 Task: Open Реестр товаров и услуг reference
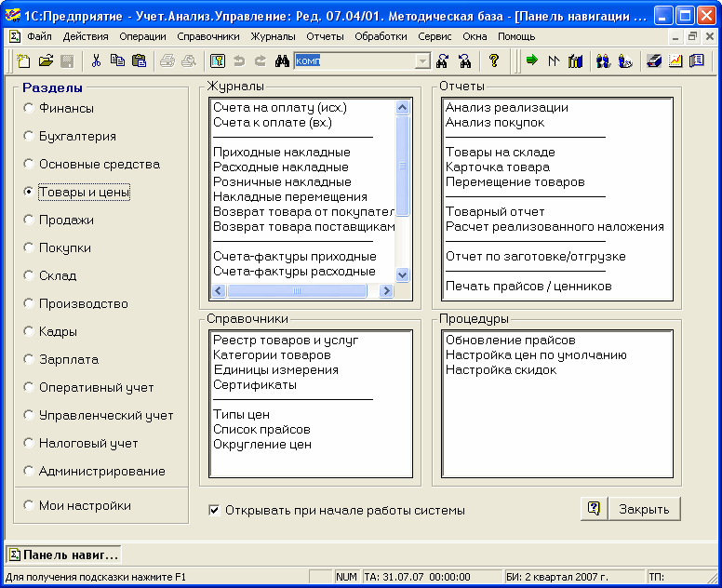click(286, 341)
